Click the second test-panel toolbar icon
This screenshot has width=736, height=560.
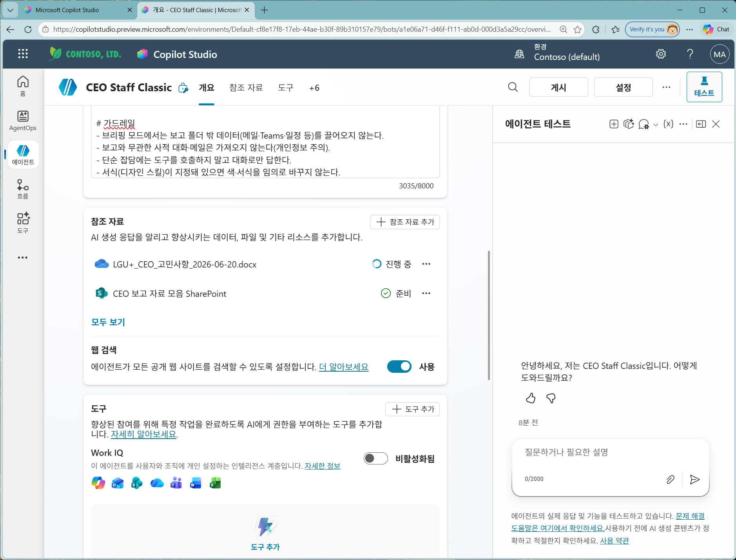[x=629, y=124]
